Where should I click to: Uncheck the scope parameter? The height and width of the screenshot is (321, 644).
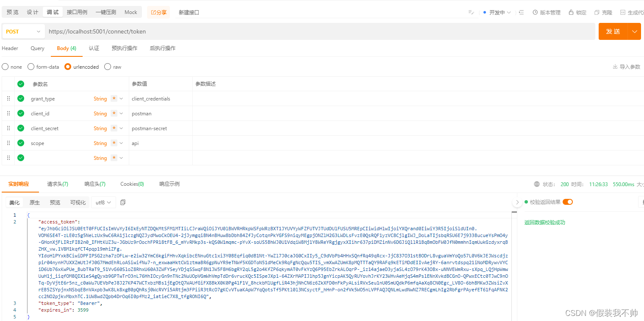pyautogui.click(x=21, y=143)
